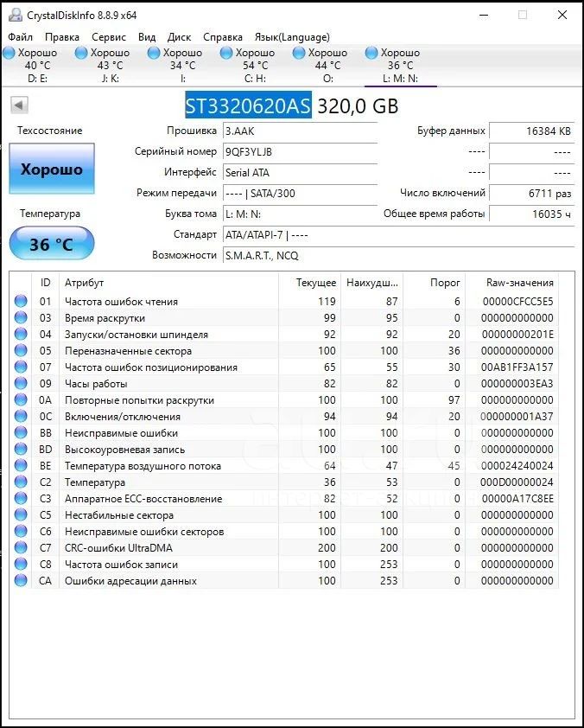Click the previous disk arrow button

coord(20,105)
